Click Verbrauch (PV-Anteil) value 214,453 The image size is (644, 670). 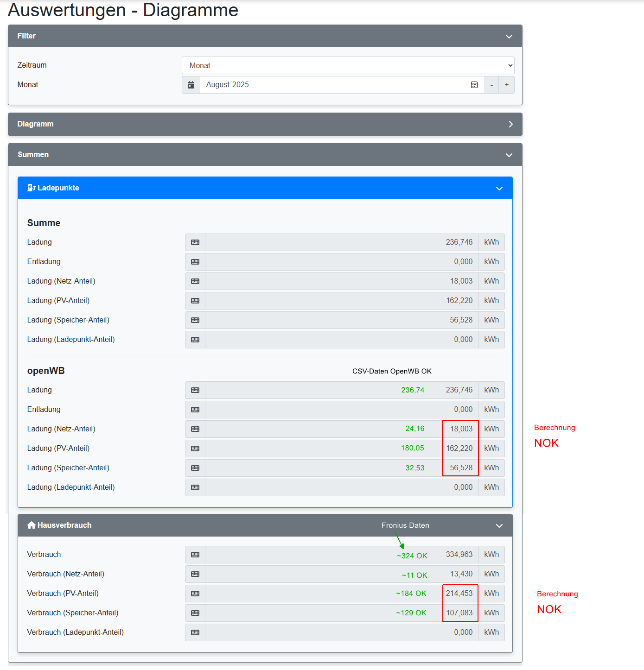[x=459, y=594]
